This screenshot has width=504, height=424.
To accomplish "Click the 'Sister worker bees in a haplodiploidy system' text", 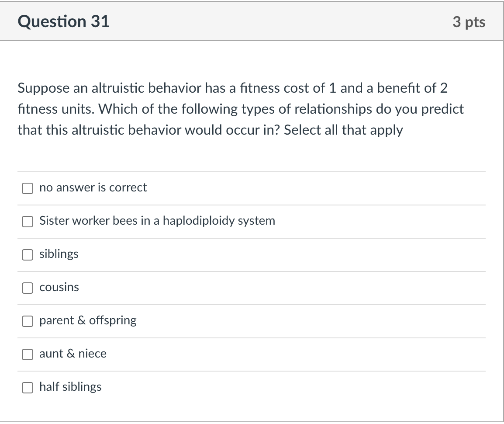I will coord(157,221).
